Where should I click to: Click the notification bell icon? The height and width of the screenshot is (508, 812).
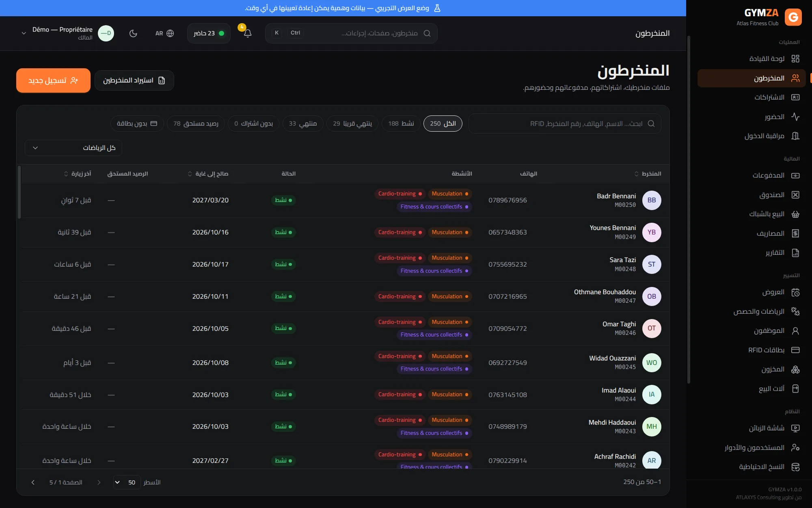[x=248, y=33]
